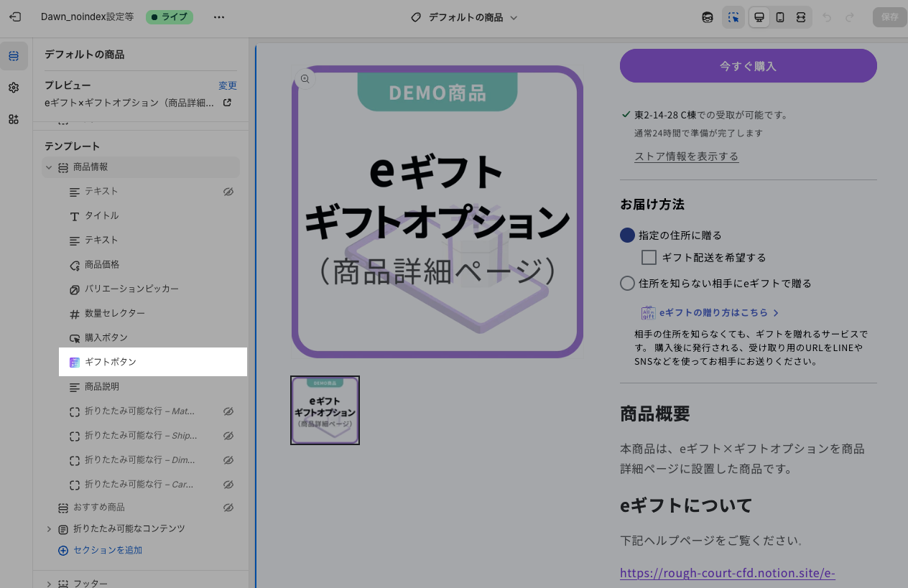
Task: Show the hidden おすすめ商品 section
Action: (x=228, y=508)
